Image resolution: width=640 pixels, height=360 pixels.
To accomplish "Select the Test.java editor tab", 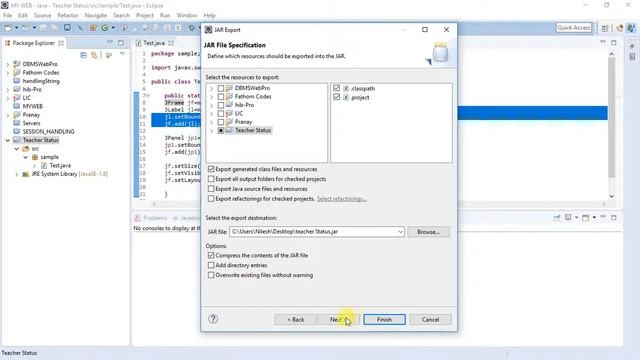I will coord(154,43).
